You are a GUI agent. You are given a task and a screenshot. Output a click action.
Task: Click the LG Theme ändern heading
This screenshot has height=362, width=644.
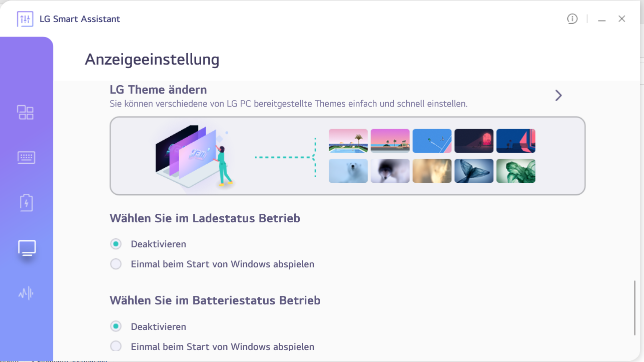[158, 90]
